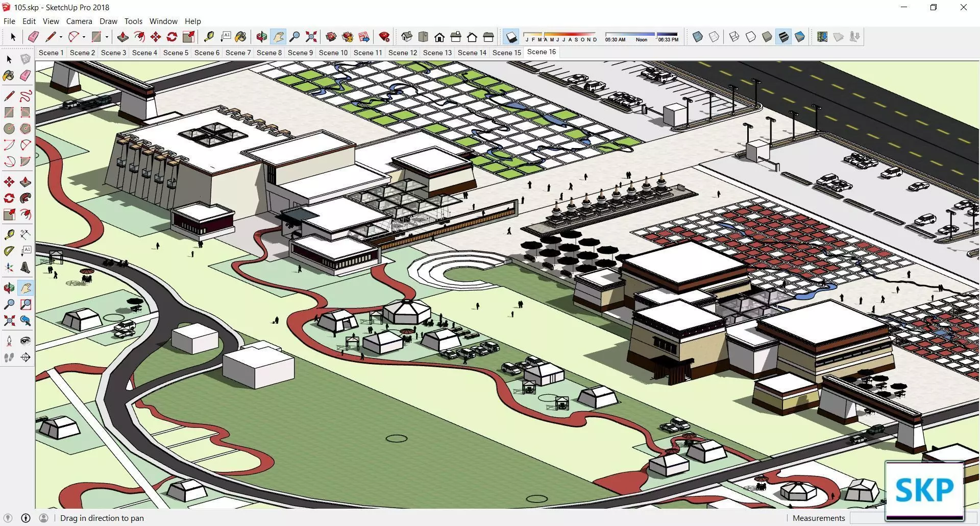The height and width of the screenshot is (526, 980).
Task: Switch to Iso view
Action: pos(407,37)
